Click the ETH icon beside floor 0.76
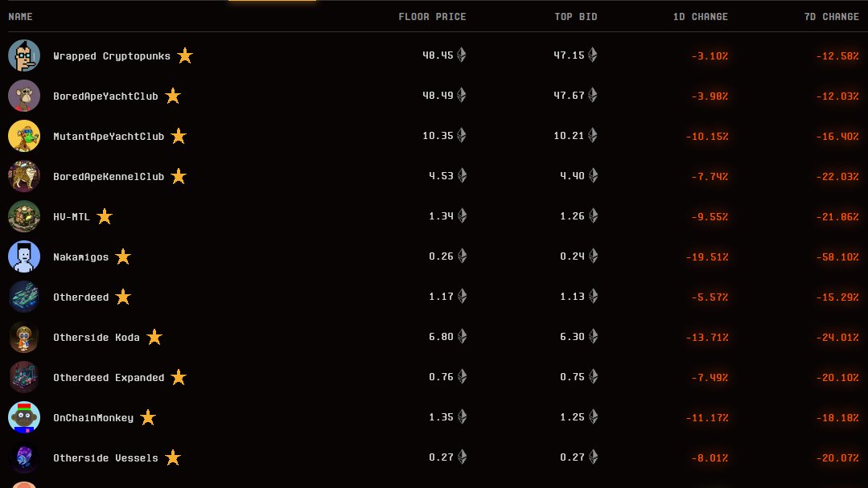868x488 pixels. (x=463, y=376)
